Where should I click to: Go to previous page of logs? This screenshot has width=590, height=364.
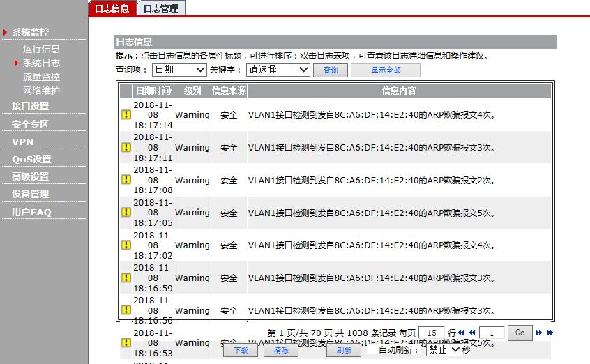point(472,333)
